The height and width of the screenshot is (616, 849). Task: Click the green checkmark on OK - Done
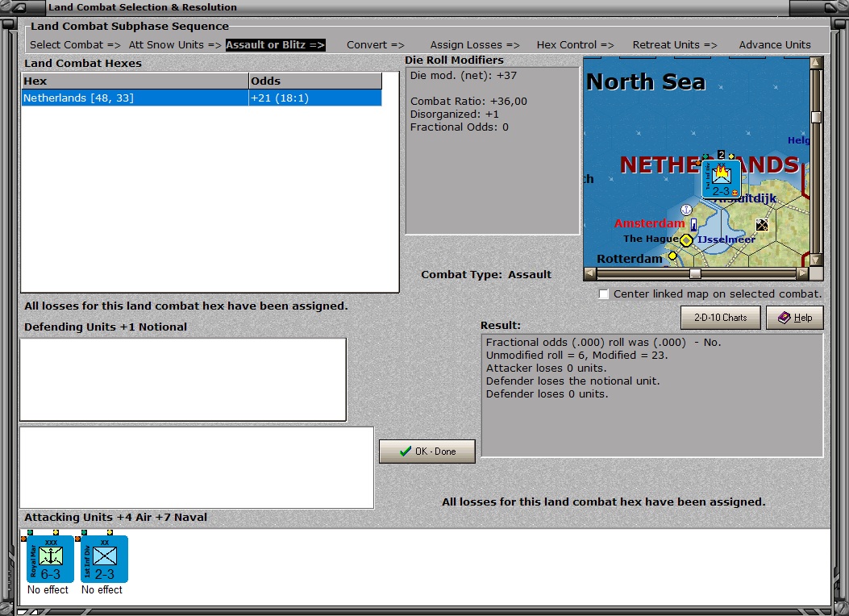pos(405,452)
